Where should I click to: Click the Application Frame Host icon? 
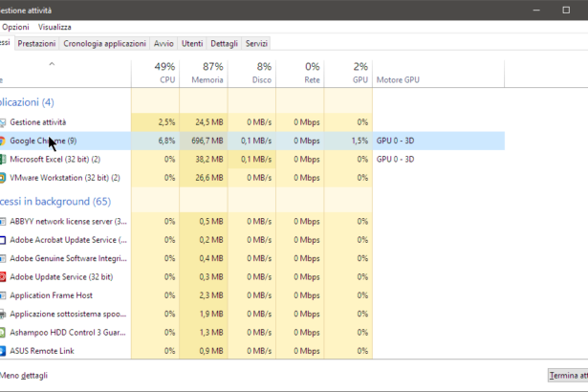[3, 295]
